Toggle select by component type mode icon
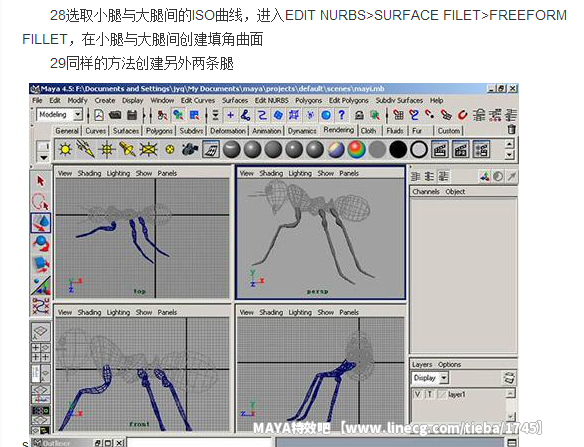 click(195, 115)
